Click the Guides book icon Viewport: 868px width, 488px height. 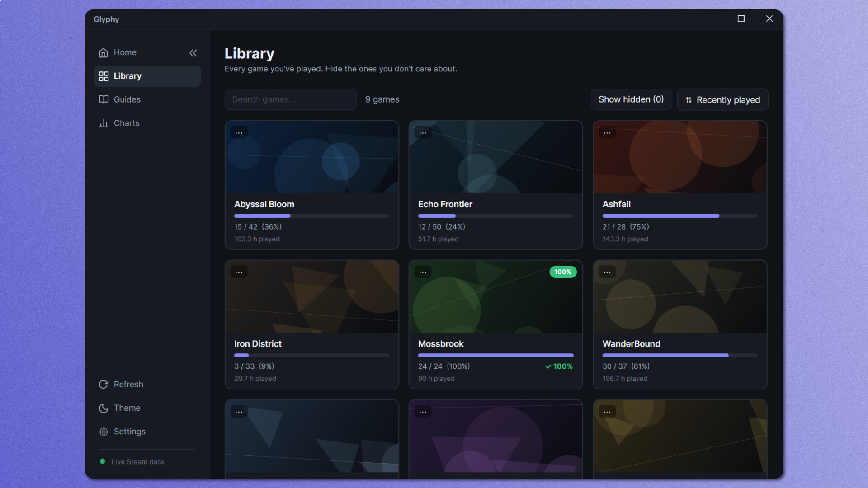pos(104,99)
